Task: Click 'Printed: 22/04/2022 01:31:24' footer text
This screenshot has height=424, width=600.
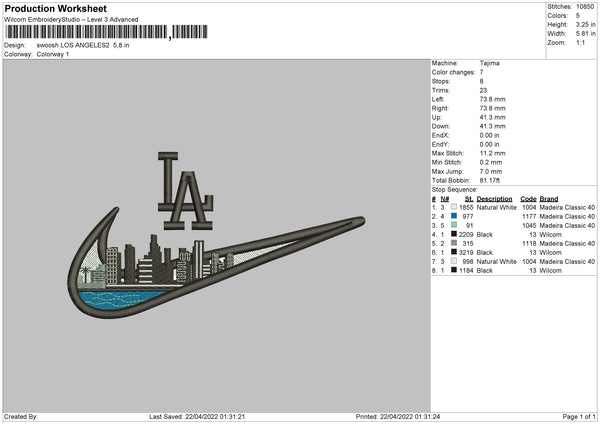Action: click(398, 416)
